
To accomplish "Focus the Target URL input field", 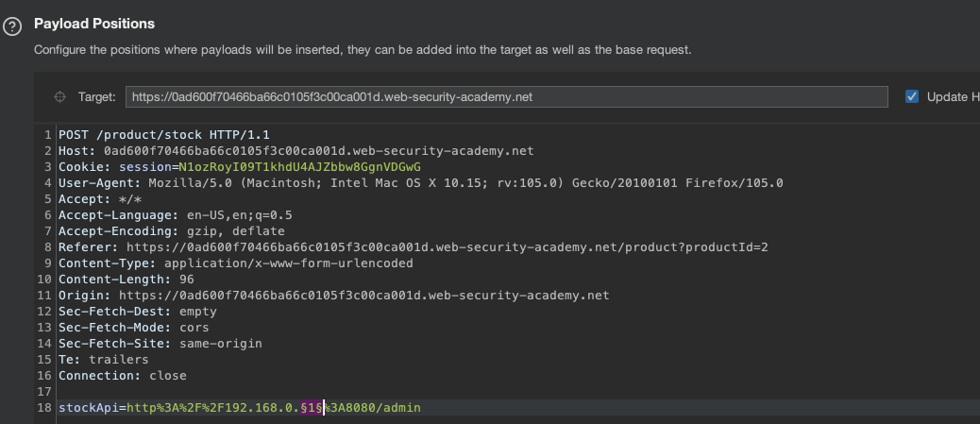I will tap(505, 97).
